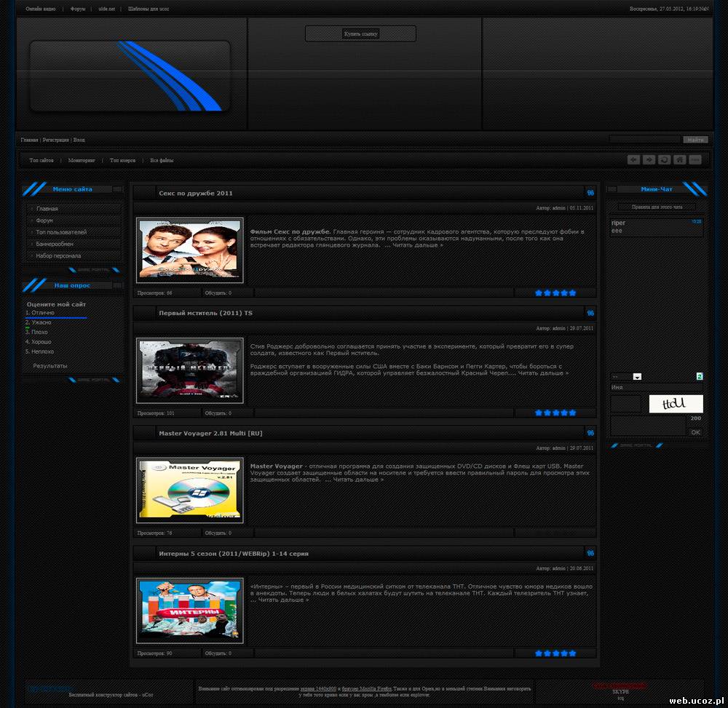Click the blue icon beside 'Первый мститель' title

[590, 313]
